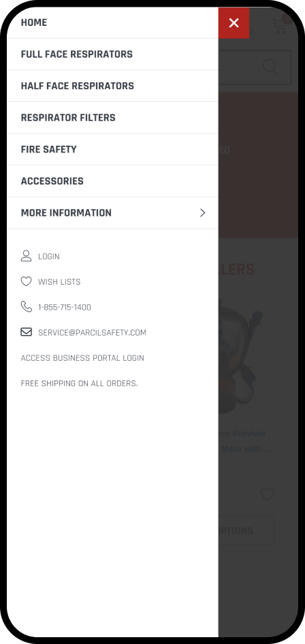Image resolution: width=305 pixels, height=644 pixels.
Task: Click the service@parcilsafety.com email link
Action: click(92, 333)
